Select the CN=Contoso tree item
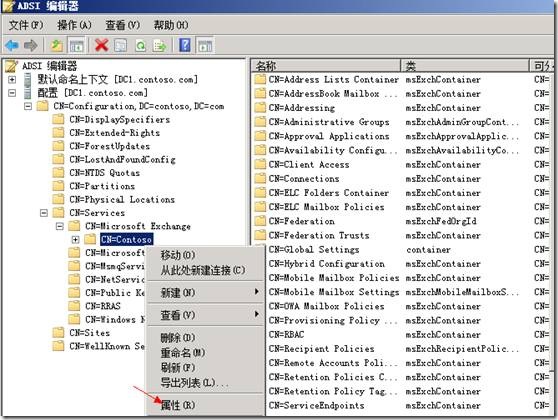558x420 pixels. tap(126, 240)
